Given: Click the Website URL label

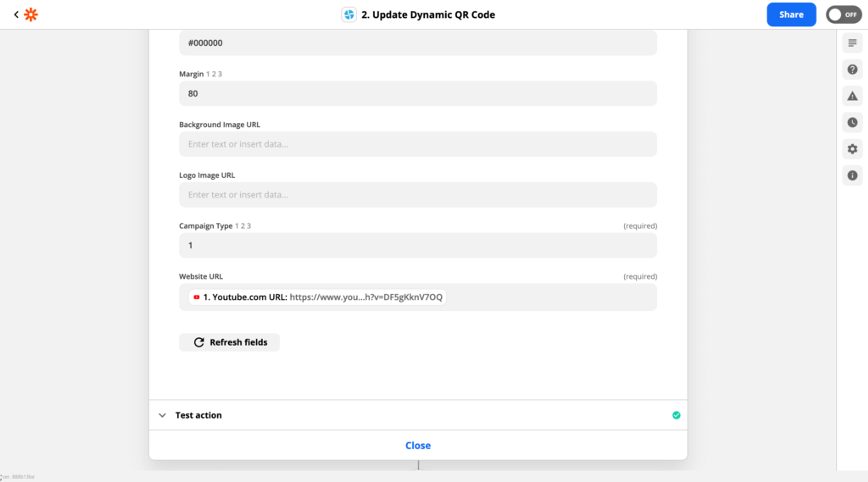Looking at the screenshot, I should (201, 276).
